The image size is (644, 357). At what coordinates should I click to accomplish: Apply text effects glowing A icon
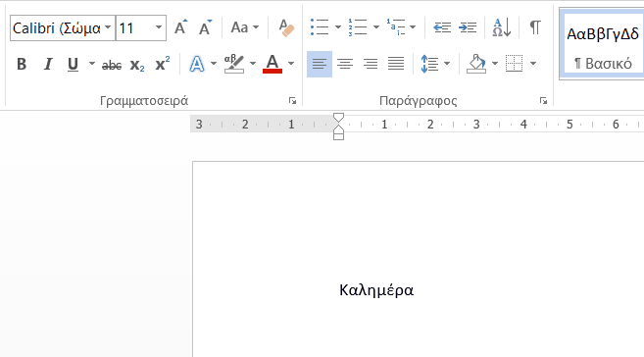click(x=197, y=64)
